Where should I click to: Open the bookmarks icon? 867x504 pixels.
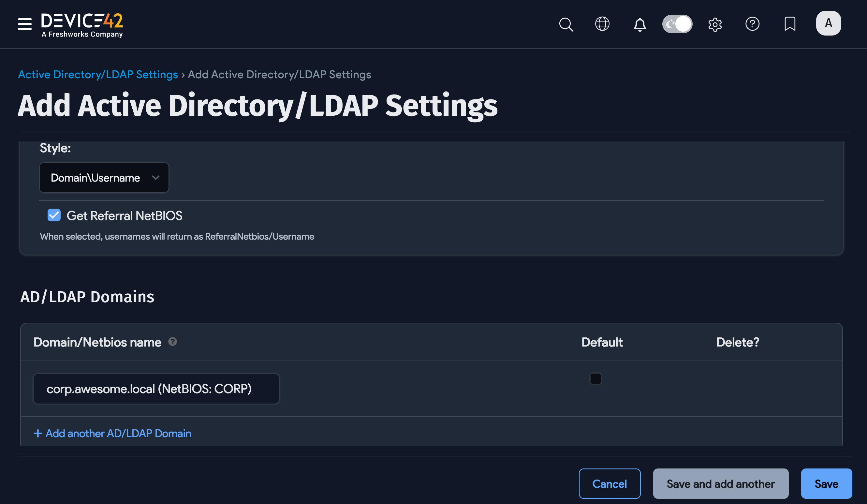pos(790,24)
